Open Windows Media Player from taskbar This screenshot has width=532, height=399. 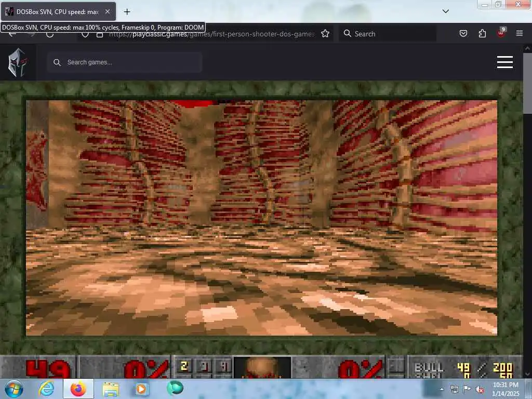click(x=141, y=389)
